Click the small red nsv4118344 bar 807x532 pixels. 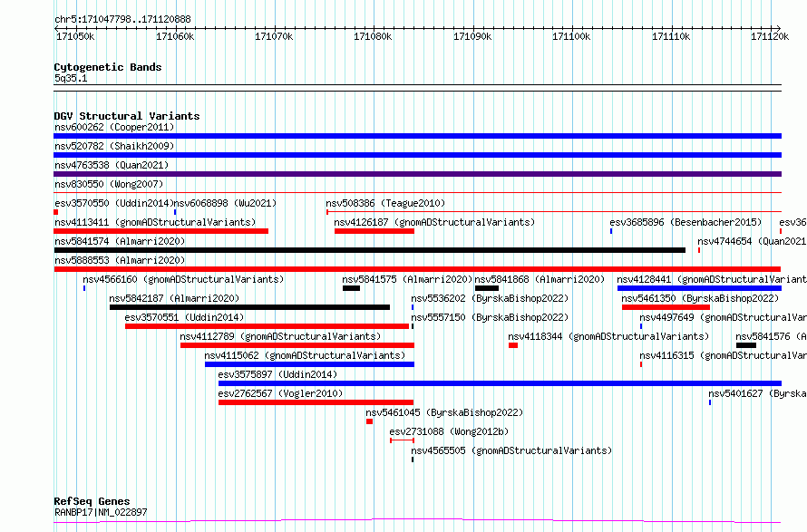[x=513, y=345]
